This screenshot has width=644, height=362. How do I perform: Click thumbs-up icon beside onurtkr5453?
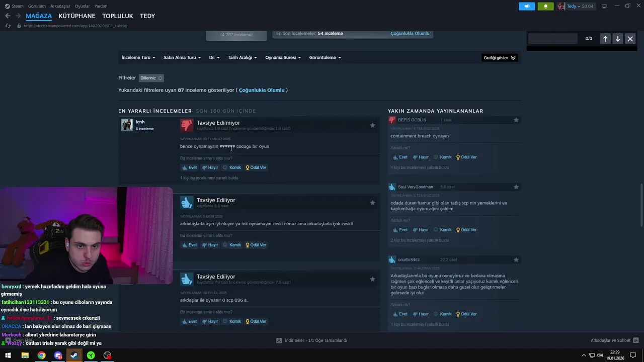392,260
